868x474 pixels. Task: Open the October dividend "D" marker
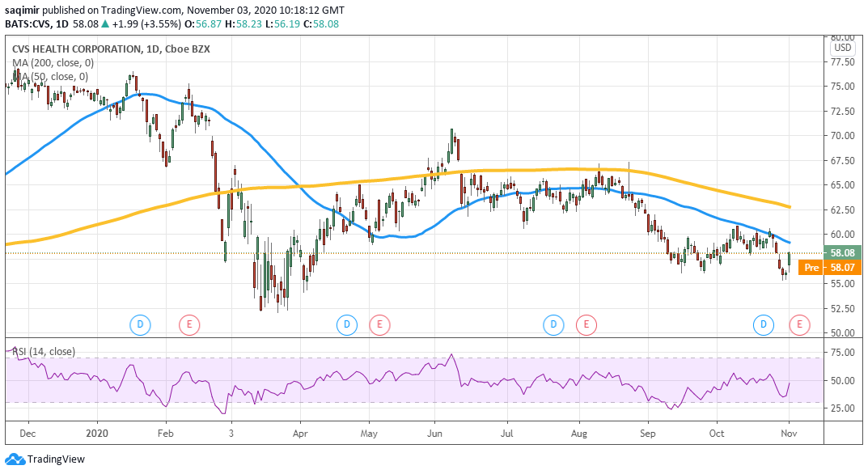(763, 324)
